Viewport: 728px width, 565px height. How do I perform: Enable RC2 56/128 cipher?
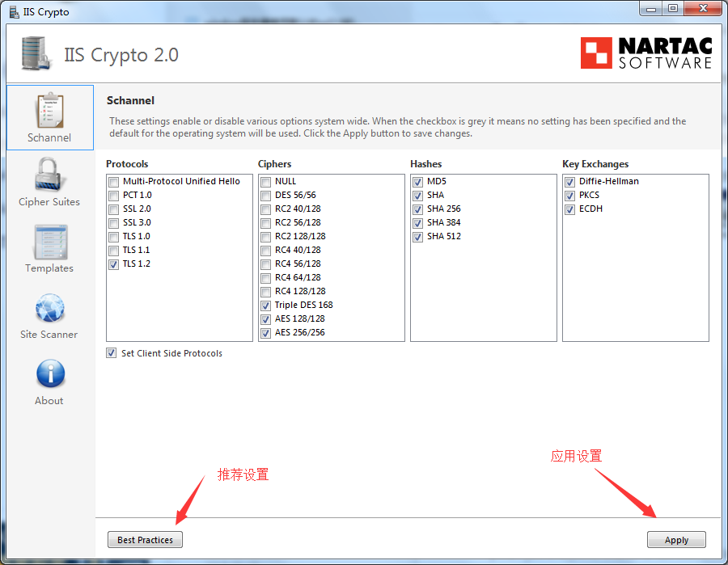click(x=265, y=223)
